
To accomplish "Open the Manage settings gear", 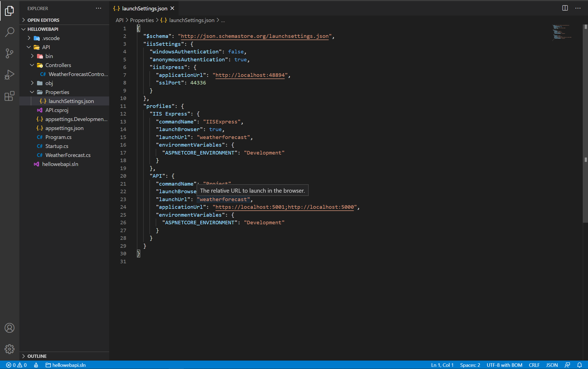I will tap(10, 349).
